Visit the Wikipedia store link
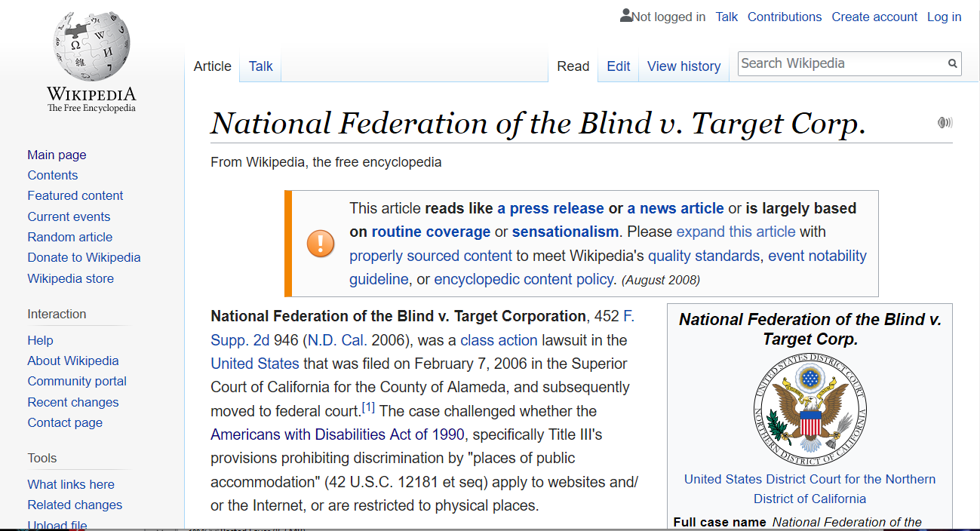Image resolution: width=980 pixels, height=531 pixels. tap(71, 278)
